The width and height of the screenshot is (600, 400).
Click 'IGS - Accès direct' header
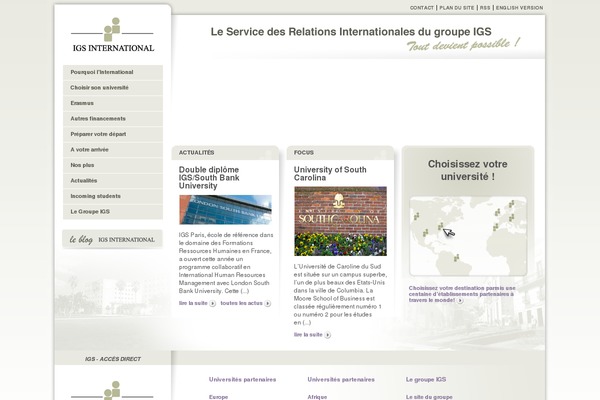coord(112,359)
